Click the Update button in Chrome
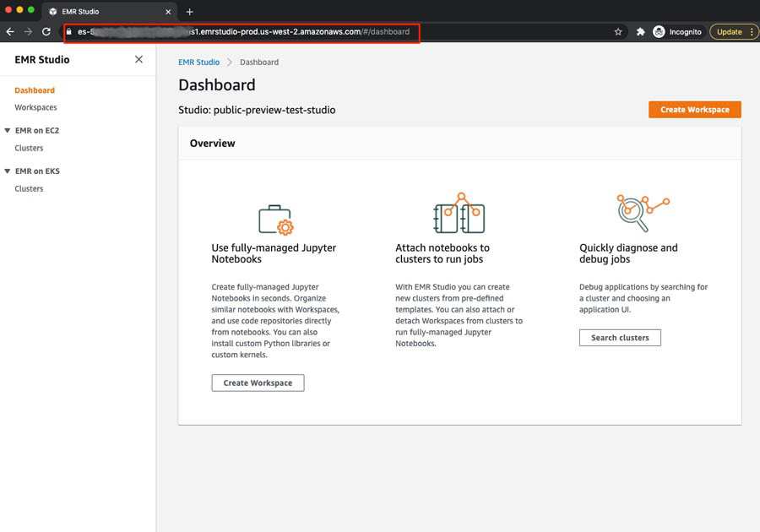Viewport: 760px width, 532px height. (x=729, y=31)
